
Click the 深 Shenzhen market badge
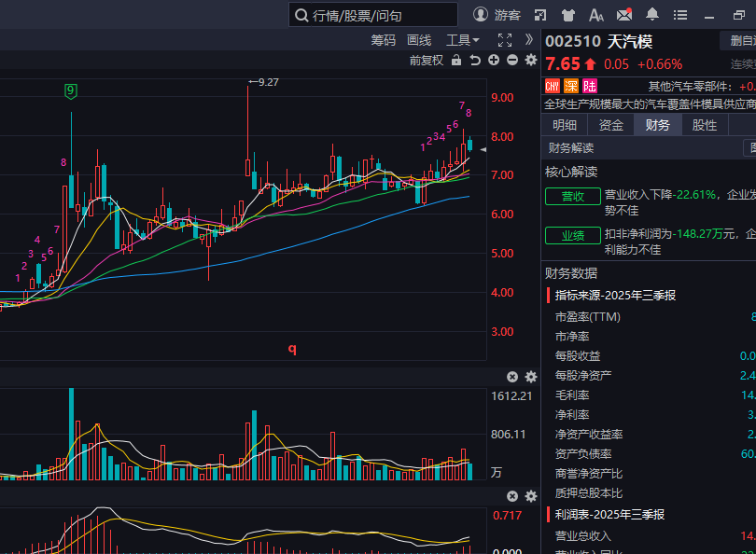pos(571,86)
